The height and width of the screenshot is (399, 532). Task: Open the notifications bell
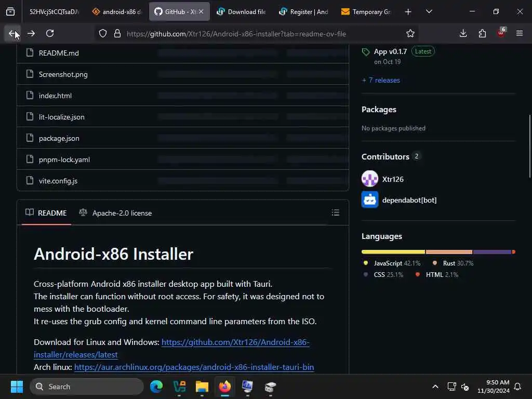[x=517, y=387]
